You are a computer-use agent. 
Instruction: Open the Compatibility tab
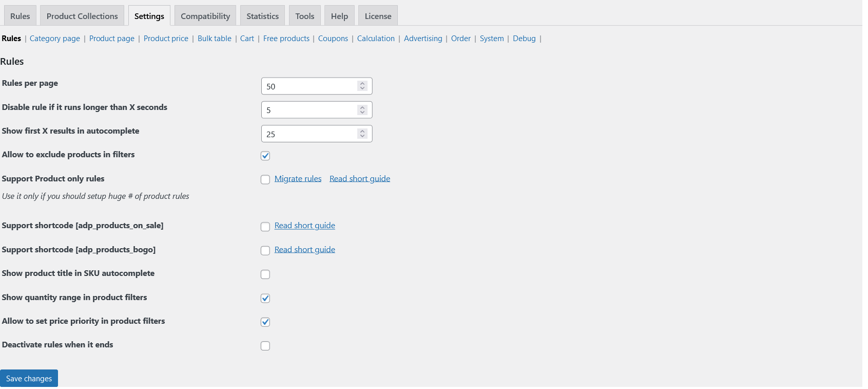point(205,16)
